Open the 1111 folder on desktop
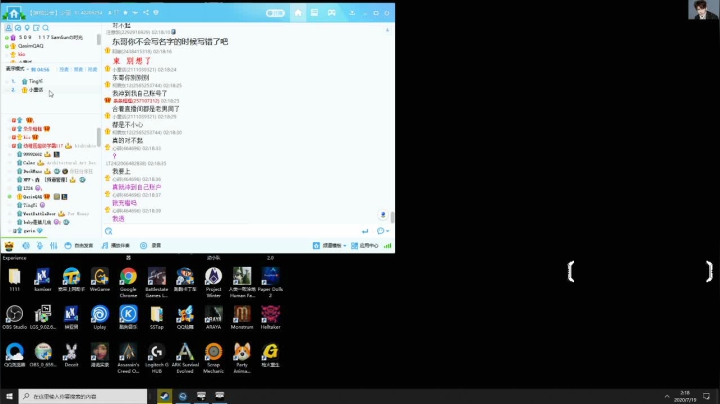The image size is (720, 404). tap(14, 280)
